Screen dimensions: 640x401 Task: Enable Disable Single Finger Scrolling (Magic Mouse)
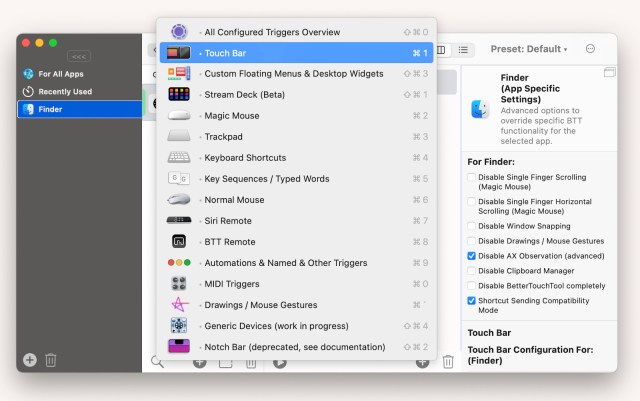(471, 177)
